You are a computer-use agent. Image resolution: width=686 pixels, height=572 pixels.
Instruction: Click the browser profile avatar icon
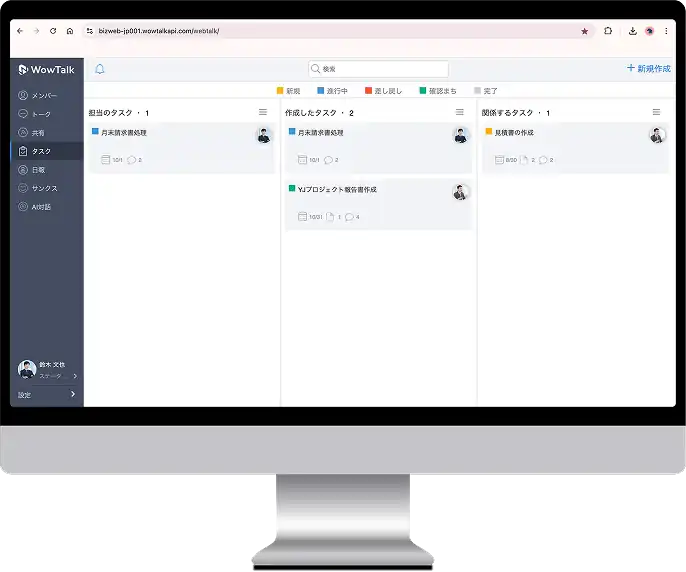[650, 31]
